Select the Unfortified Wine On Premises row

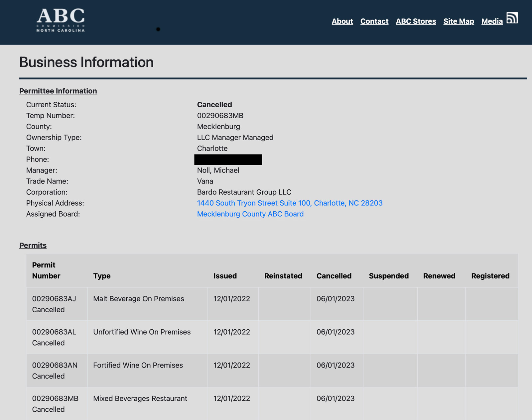[142, 332]
